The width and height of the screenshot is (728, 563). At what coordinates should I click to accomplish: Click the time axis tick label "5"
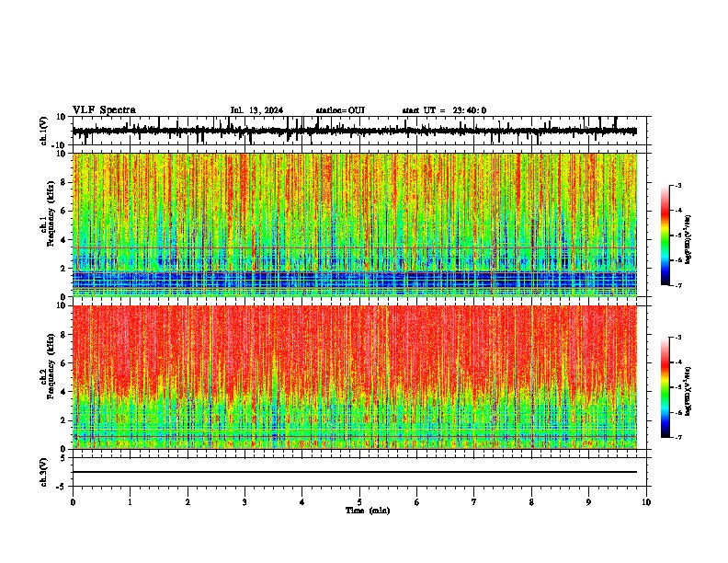coord(359,502)
